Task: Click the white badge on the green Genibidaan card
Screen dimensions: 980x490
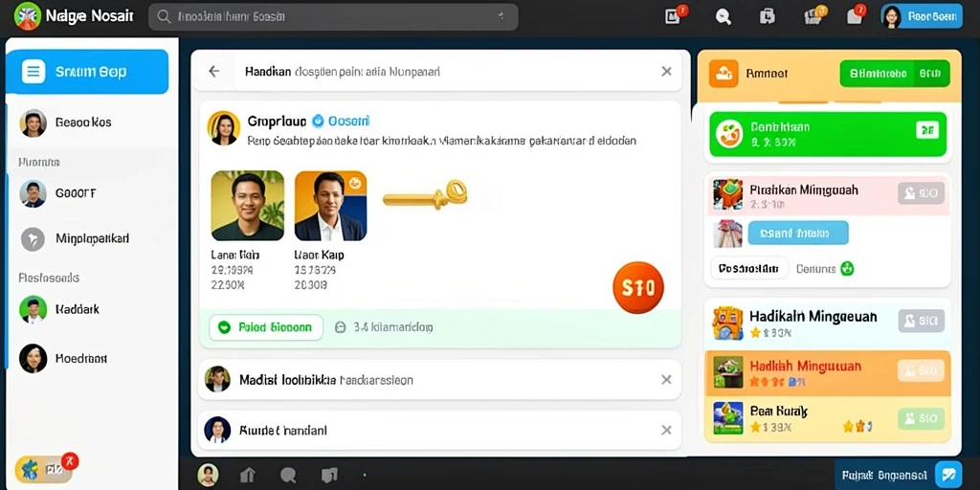Action: 926,129
